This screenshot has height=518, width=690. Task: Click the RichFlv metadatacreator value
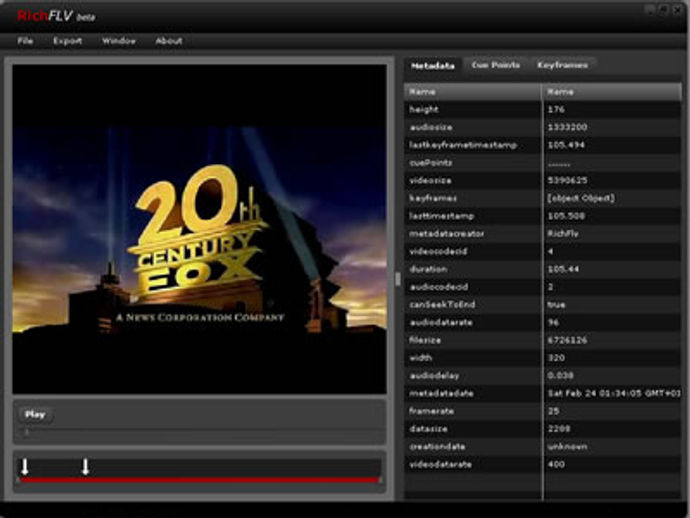pyautogui.click(x=563, y=234)
